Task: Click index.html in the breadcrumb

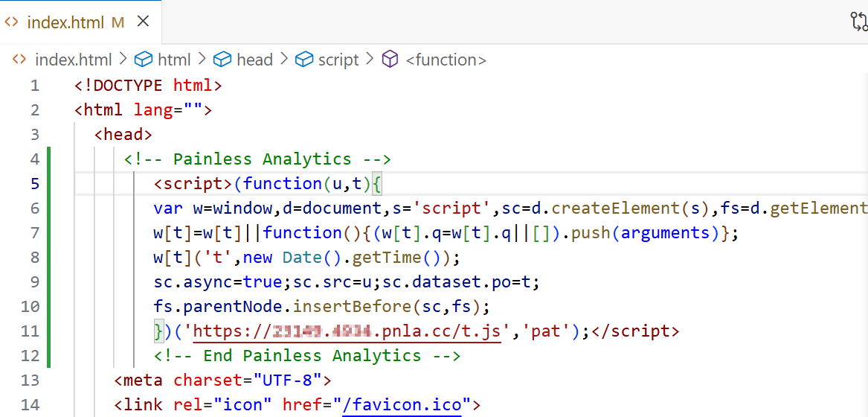Action: pyautogui.click(x=73, y=60)
